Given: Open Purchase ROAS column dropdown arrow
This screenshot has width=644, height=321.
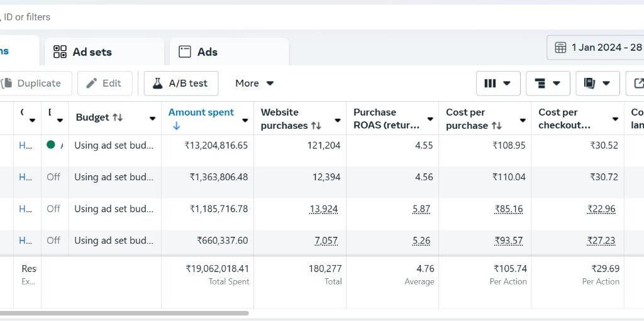Looking at the screenshot, I should pyautogui.click(x=430, y=119).
